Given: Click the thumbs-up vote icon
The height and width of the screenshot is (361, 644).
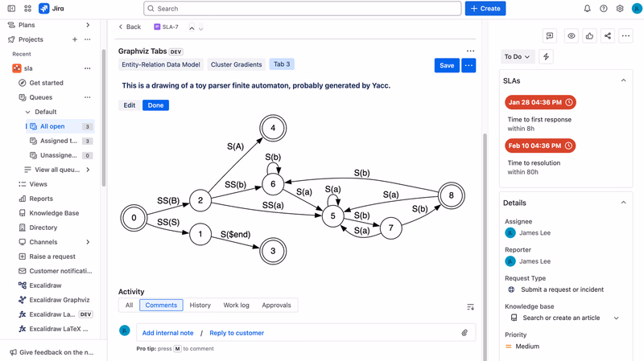Looking at the screenshot, I should pos(589,35).
